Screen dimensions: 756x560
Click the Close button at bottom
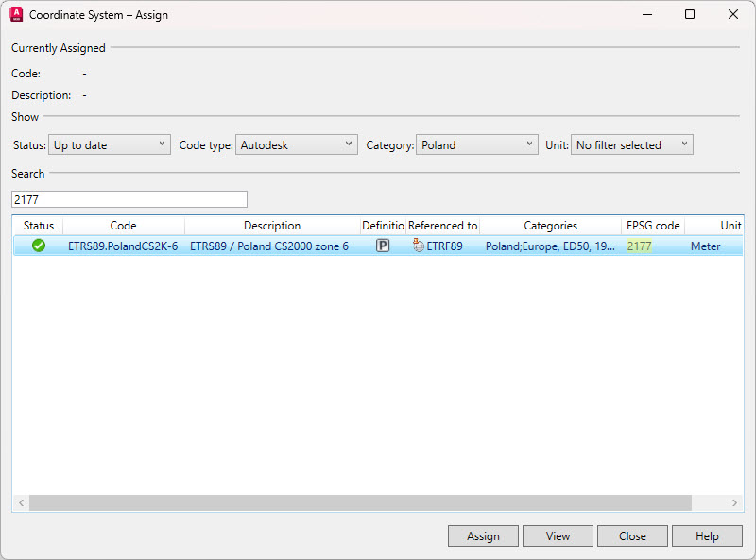[632, 536]
